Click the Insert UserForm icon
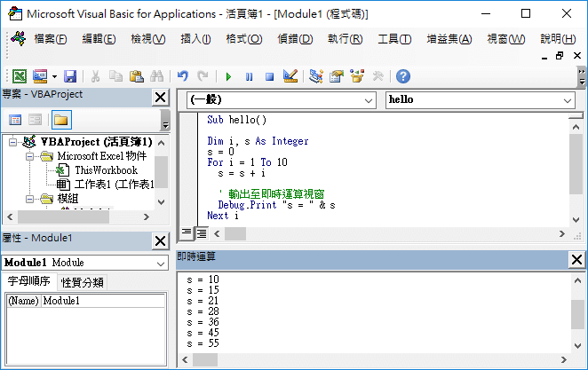The width and height of the screenshot is (588, 370). point(40,76)
